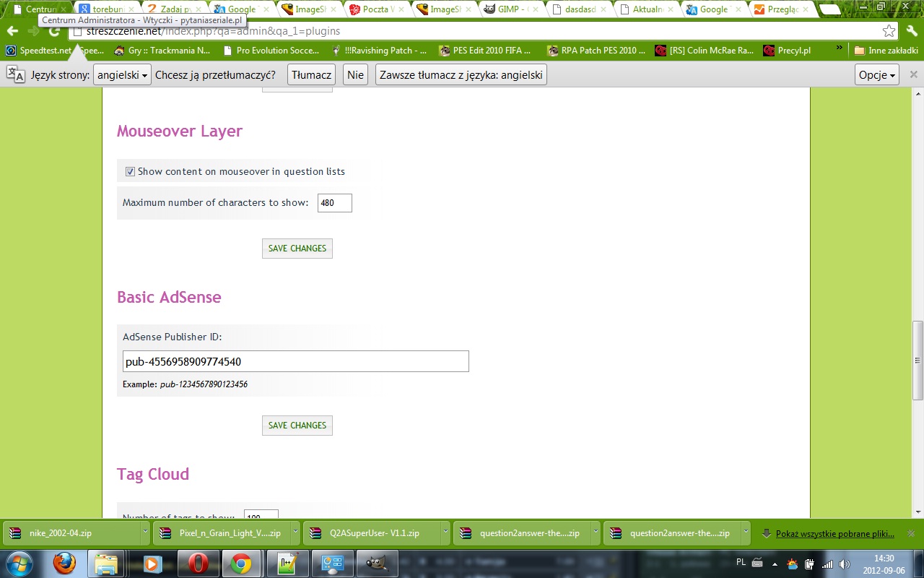Open GIMP from the taskbar
Screen dimensions: 924x578
coord(375,563)
